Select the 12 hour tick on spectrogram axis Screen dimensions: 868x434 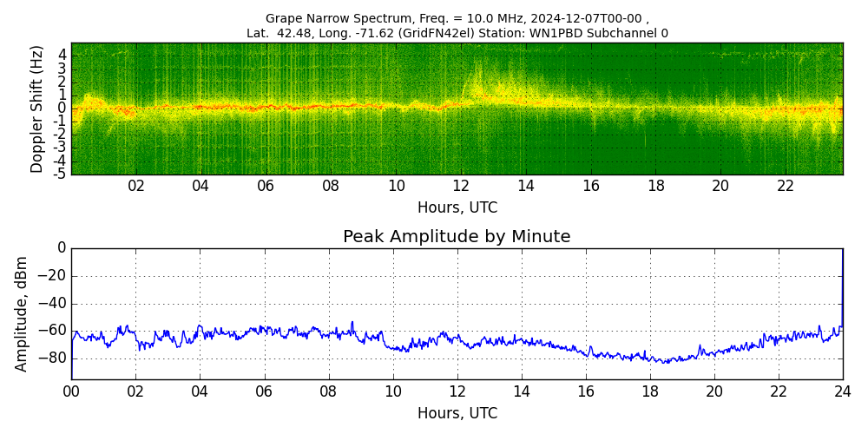pyautogui.click(x=461, y=187)
